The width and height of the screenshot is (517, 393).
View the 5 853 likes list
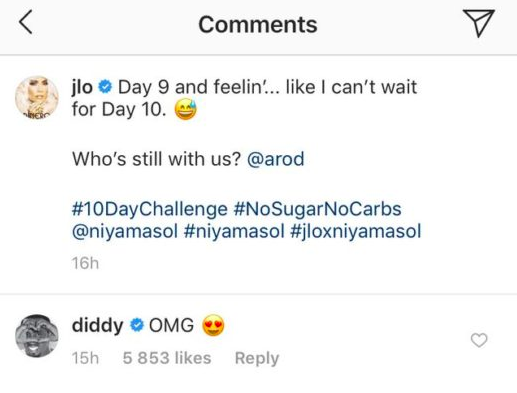(x=167, y=358)
